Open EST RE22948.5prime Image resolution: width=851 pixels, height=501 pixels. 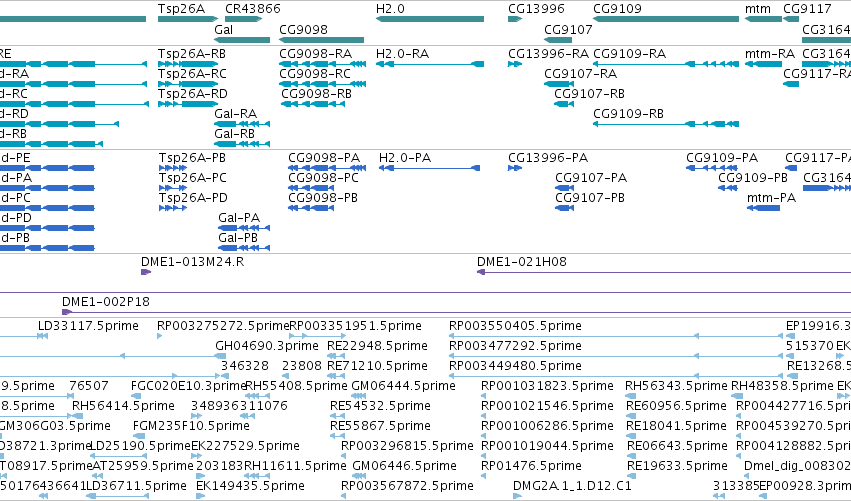click(x=377, y=346)
